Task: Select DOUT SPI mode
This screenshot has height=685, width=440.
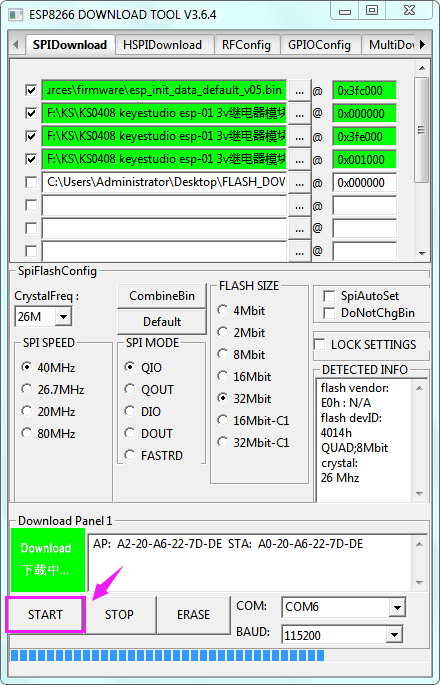Action: click(x=149, y=433)
